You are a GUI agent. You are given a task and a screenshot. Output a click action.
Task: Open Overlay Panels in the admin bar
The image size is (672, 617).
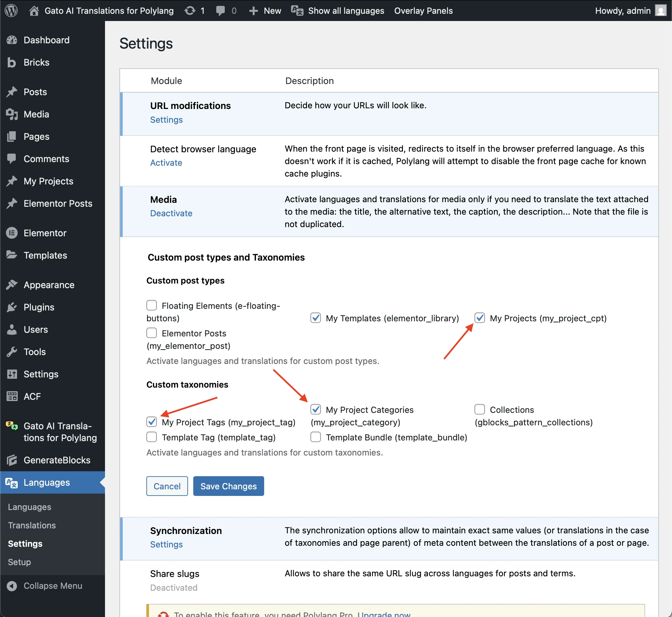coord(423,11)
